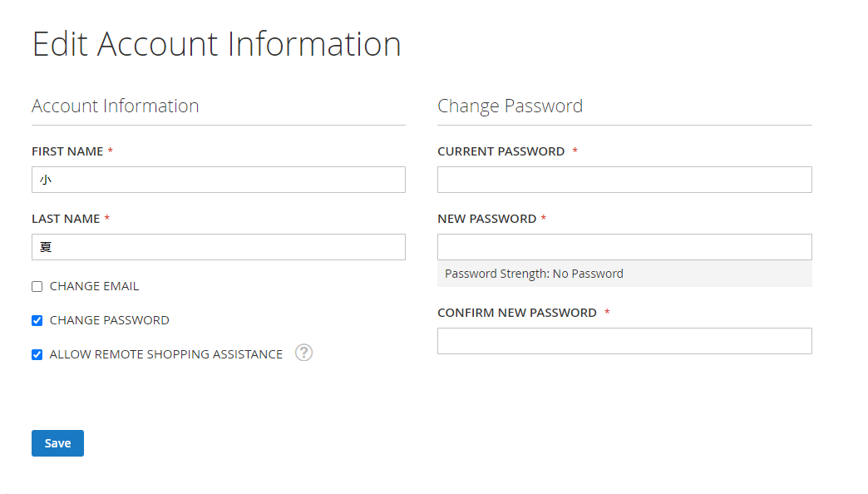The width and height of the screenshot is (868, 494).
Task: Click the ALLOW REMOTE SHOPPING ASSISTANCE label text
Action: click(166, 354)
